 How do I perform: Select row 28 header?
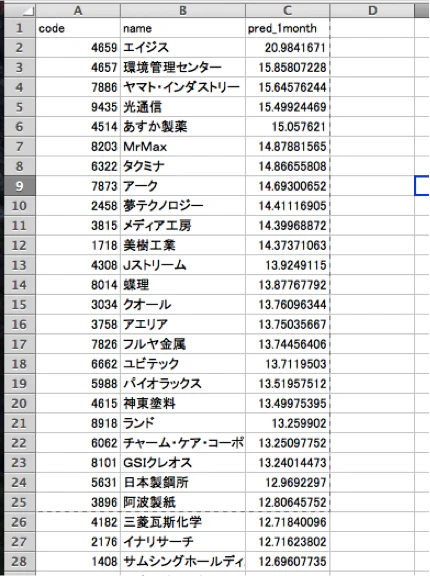click(19, 561)
